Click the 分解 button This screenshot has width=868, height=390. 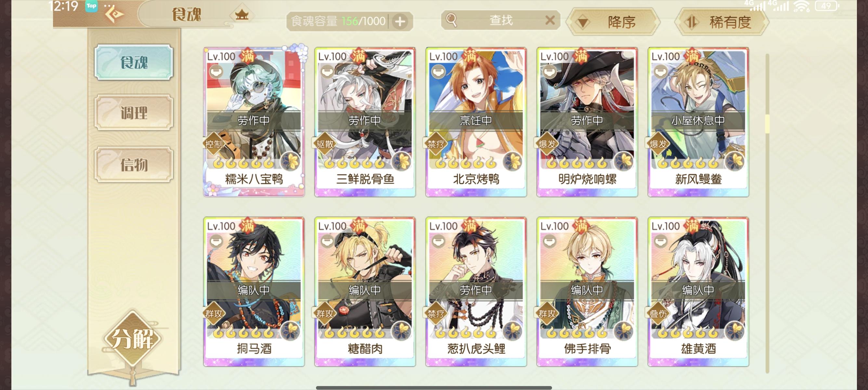pos(132,338)
